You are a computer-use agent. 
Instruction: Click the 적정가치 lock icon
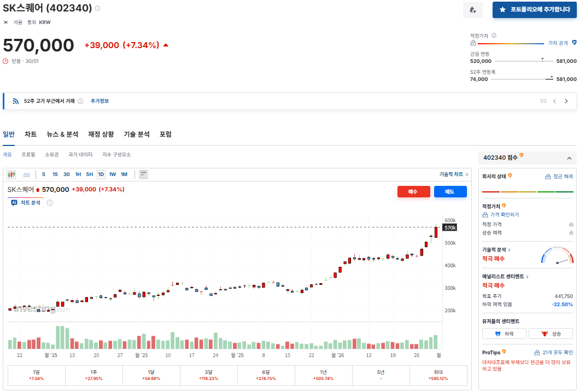click(x=473, y=43)
